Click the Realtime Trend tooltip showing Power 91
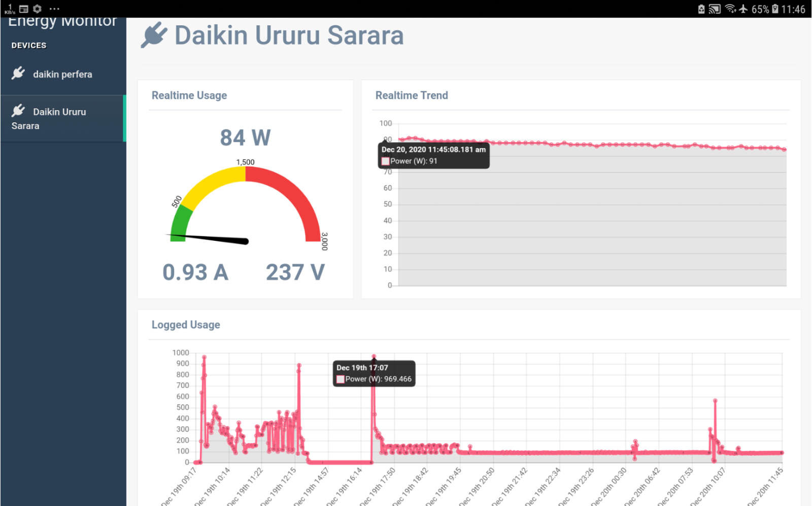Viewport: 812px width, 506px height. [x=434, y=155]
